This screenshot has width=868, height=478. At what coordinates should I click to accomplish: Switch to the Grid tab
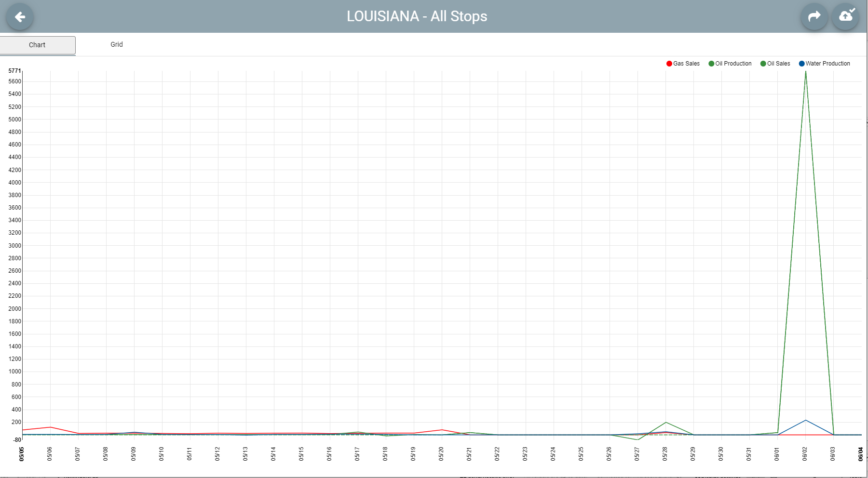[x=116, y=44]
